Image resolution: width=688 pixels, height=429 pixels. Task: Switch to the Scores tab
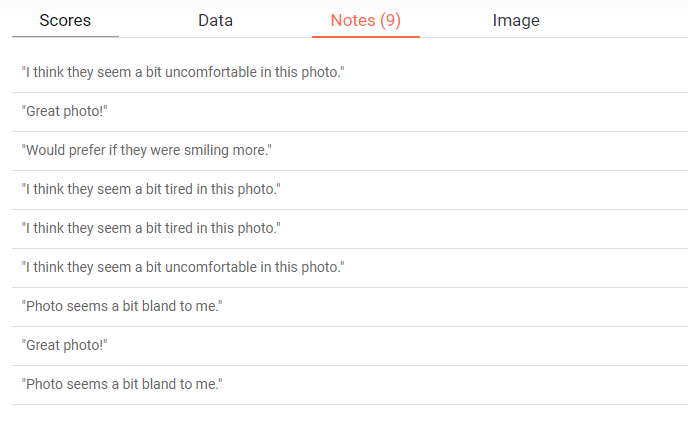pyautogui.click(x=65, y=21)
